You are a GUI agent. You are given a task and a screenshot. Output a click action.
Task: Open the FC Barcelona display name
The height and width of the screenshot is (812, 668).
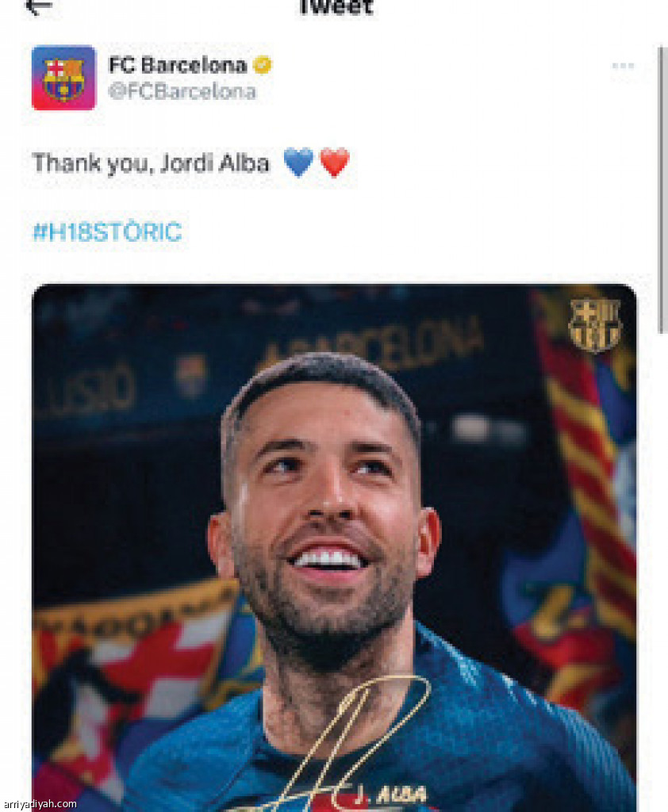[x=178, y=65]
